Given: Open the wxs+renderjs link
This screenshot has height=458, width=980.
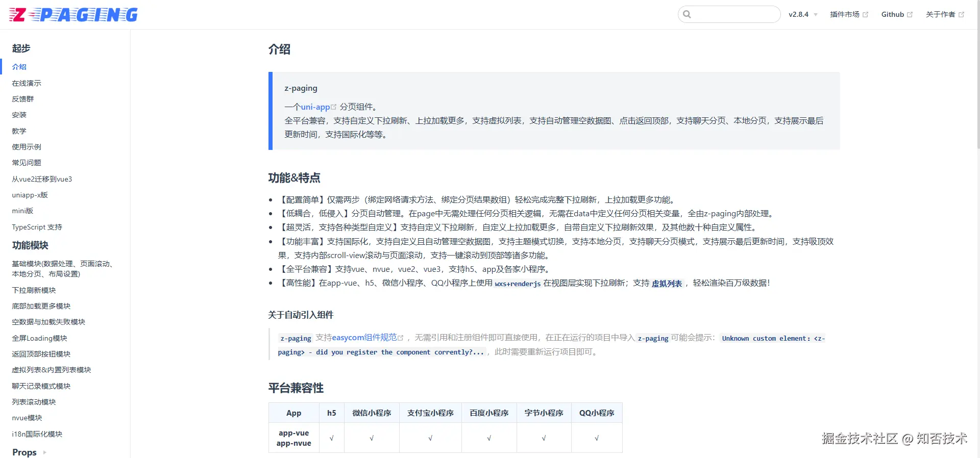Looking at the screenshot, I should coord(518,284).
